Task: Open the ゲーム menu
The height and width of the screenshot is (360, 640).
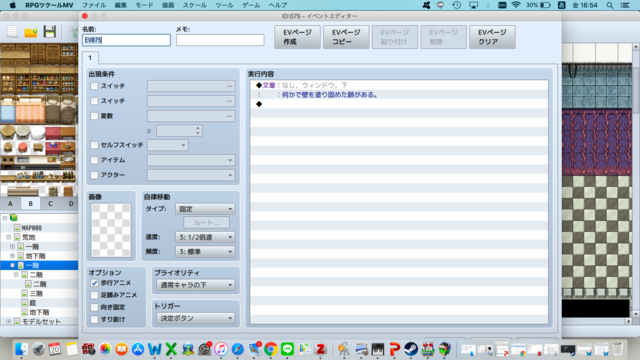Action: (251, 5)
